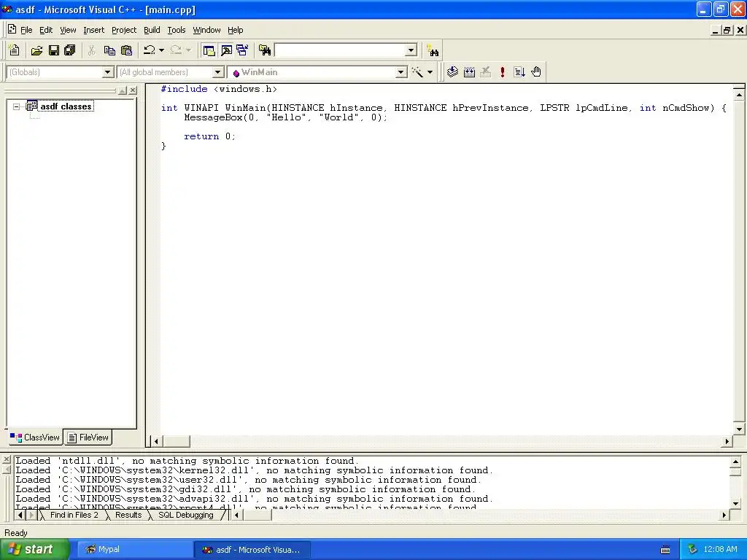Click the '#include <windows.h>' line
This screenshot has height=560, width=747.
219,89
